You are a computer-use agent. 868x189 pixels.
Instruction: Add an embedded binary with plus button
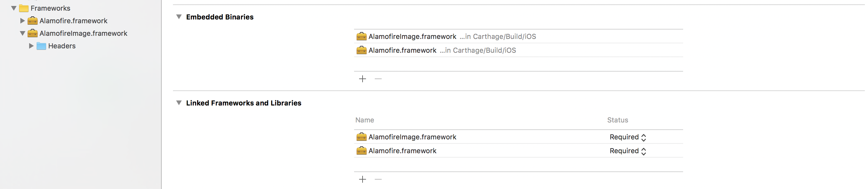coord(362,78)
